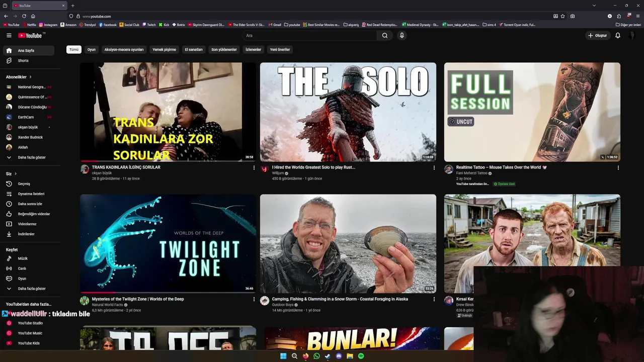Viewport: 644px width, 362px height.
Task: Select the Yeni öneriler chip
Action: point(280,49)
